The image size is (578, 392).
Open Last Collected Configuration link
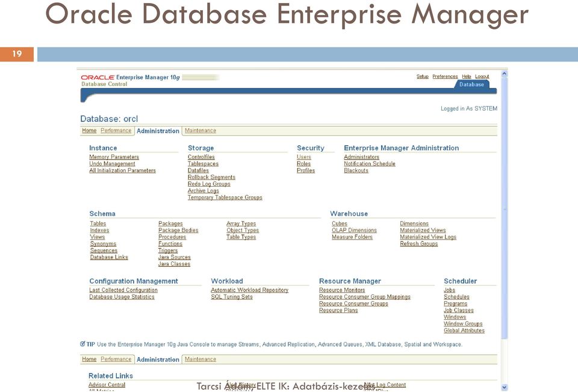pyautogui.click(x=123, y=290)
